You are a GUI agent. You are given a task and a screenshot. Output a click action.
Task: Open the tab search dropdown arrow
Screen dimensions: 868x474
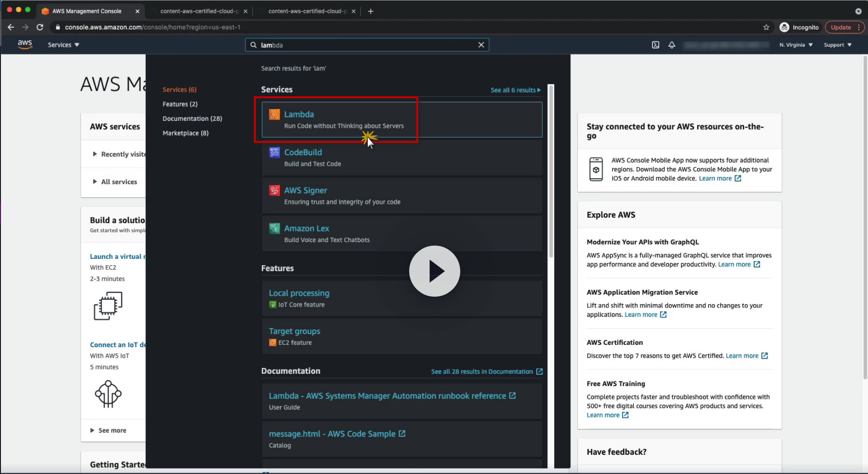(858, 11)
